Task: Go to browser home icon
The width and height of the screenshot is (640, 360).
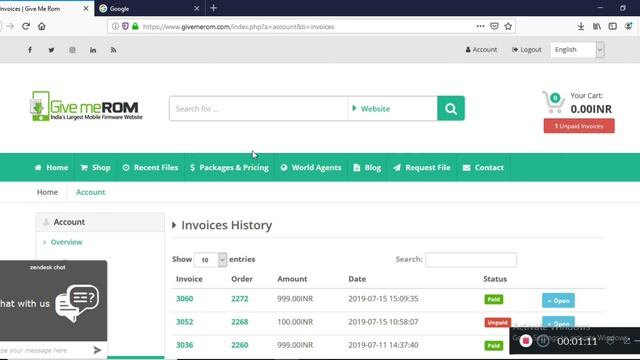Action: 42,27
